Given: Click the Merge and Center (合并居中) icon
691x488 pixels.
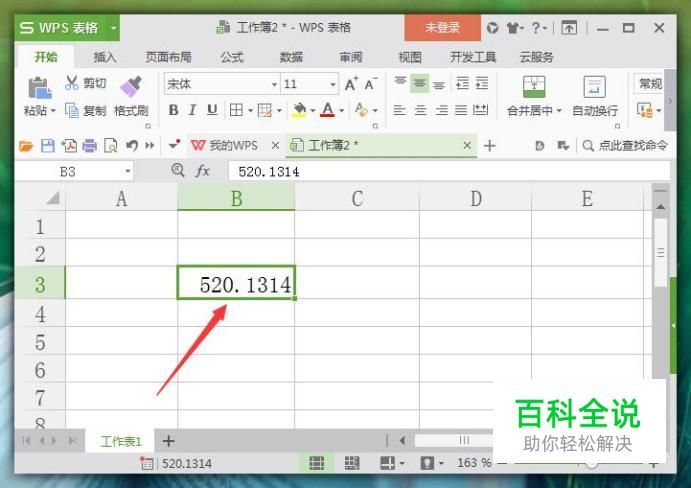Looking at the screenshot, I should click(x=534, y=87).
